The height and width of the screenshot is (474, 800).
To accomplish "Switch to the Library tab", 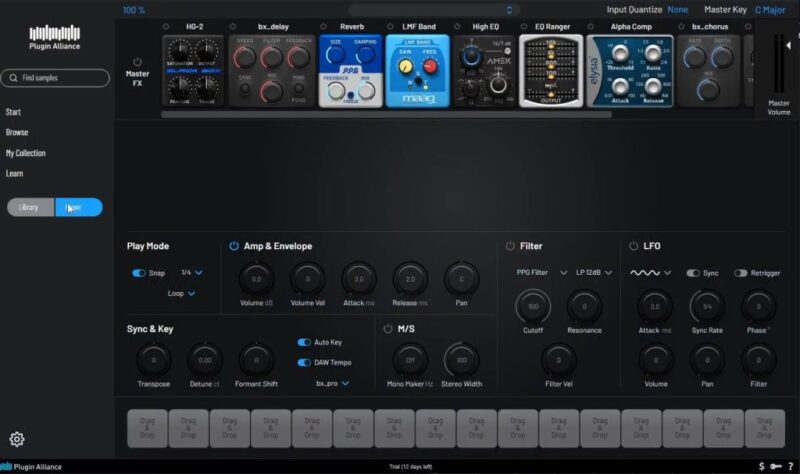I will [30, 207].
